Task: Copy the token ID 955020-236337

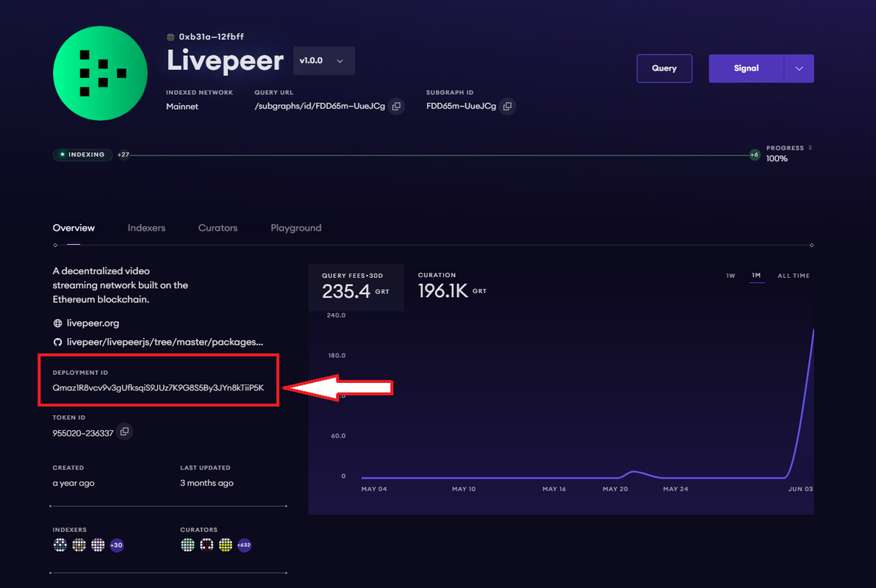Action: [x=125, y=432]
